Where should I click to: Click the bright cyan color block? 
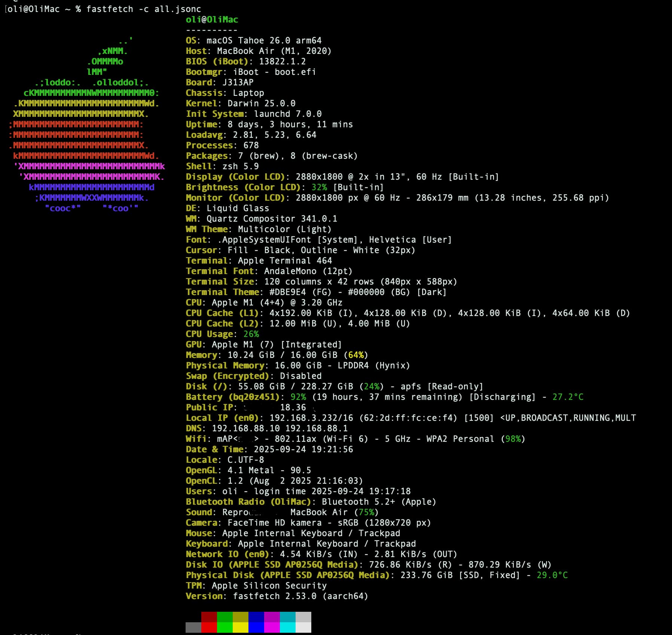coord(287,627)
